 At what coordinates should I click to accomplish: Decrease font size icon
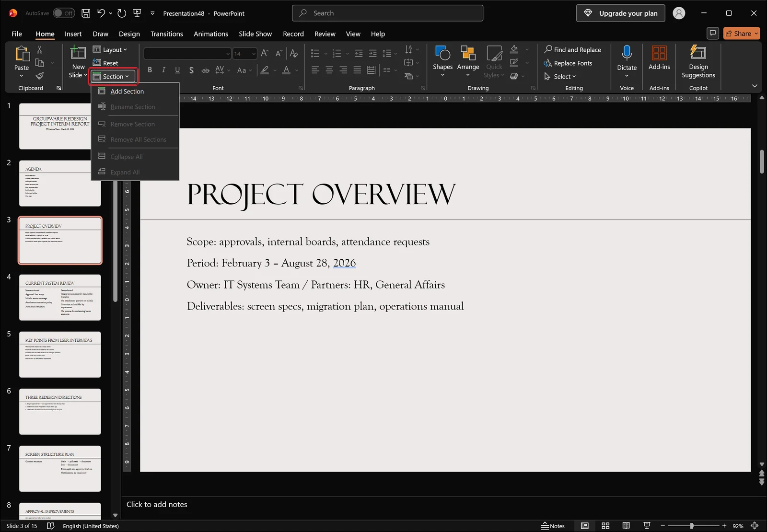pos(279,53)
